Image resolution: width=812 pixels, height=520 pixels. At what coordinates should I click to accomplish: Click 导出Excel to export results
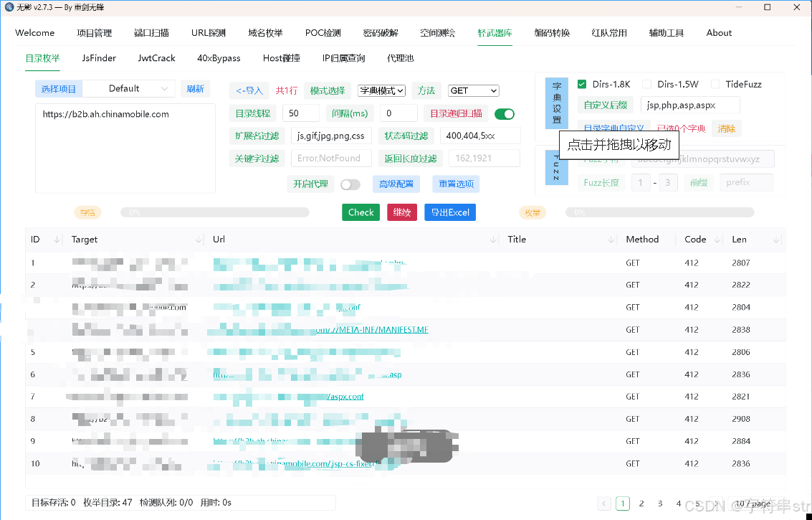point(449,212)
